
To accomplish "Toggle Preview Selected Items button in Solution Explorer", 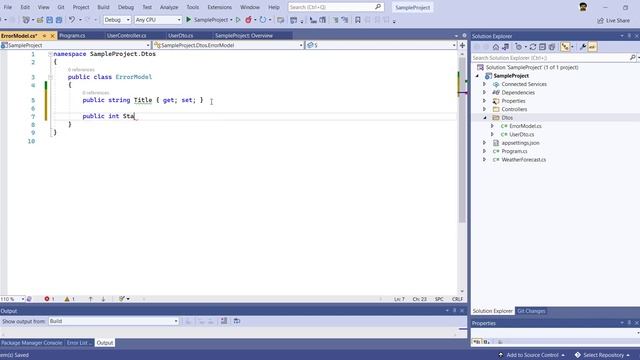I will [592, 47].
